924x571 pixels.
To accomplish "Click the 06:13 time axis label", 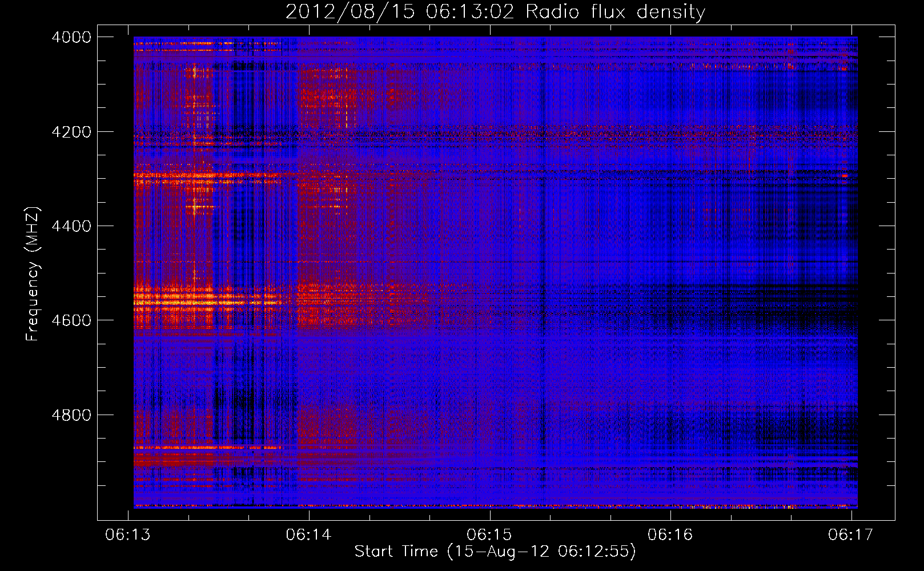I will click(128, 534).
